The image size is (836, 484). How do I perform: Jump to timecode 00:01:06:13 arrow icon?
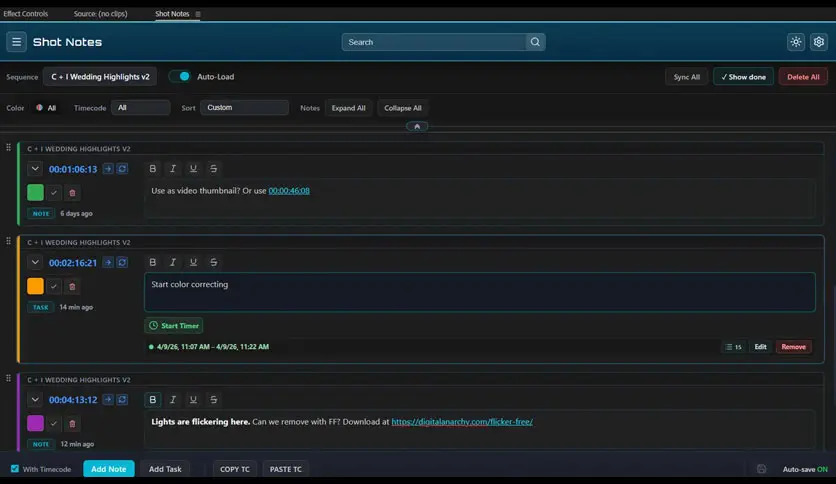108,168
